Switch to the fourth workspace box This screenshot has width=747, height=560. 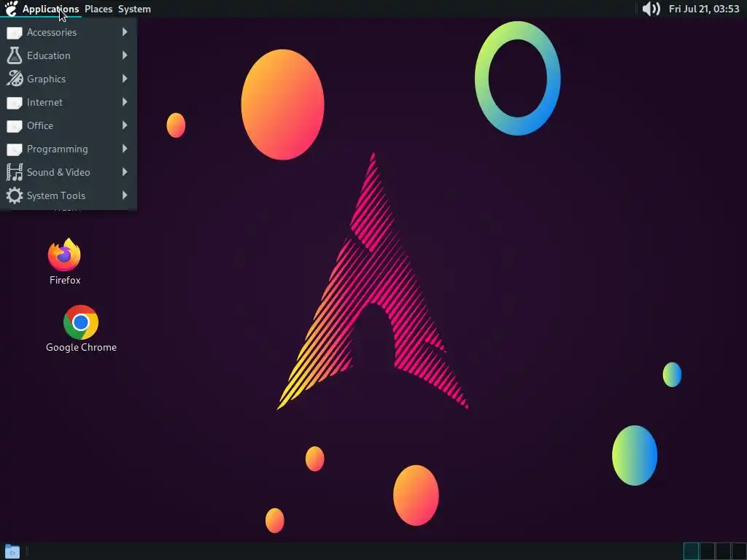[x=738, y=551]
